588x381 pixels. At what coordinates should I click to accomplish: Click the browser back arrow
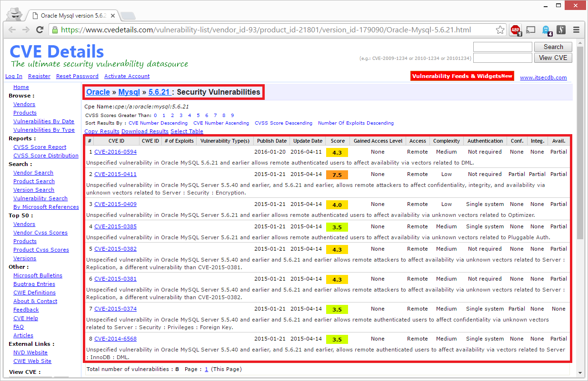click(x=12, y=30)
